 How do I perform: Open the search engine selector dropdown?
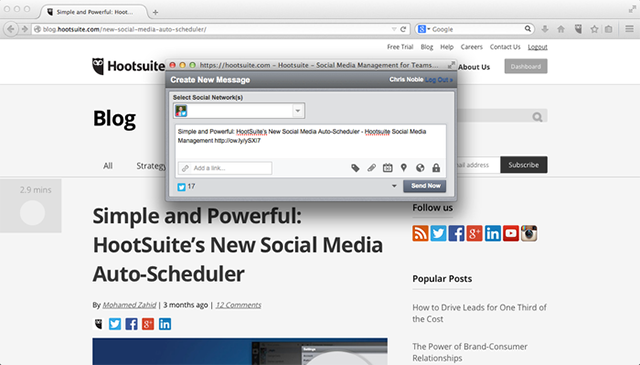(x=424, y=29)
